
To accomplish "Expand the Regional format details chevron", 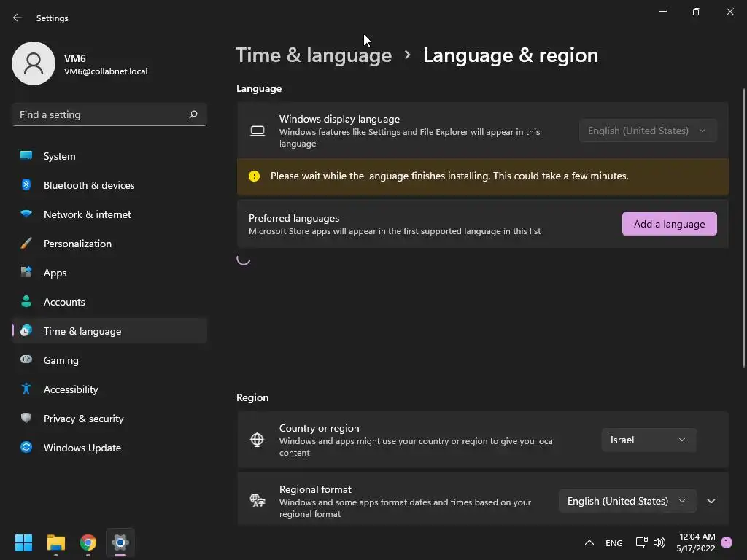I will (711, 501).
